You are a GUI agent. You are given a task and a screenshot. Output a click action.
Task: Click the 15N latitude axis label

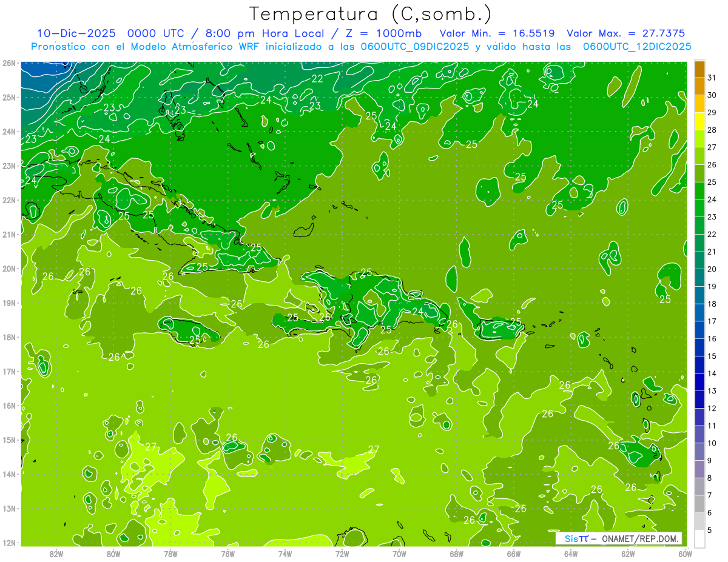pyautogui.click(x=8, y=440)
